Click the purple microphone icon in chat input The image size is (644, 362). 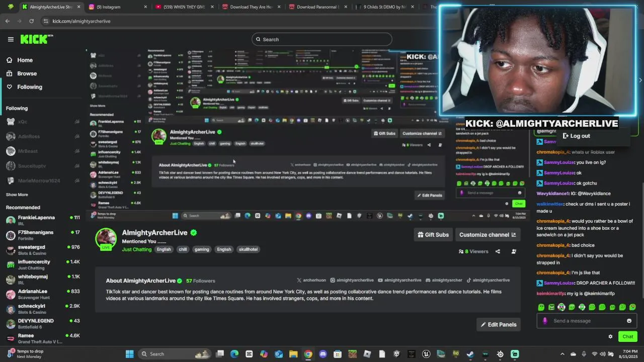click(x=544, y=321)
